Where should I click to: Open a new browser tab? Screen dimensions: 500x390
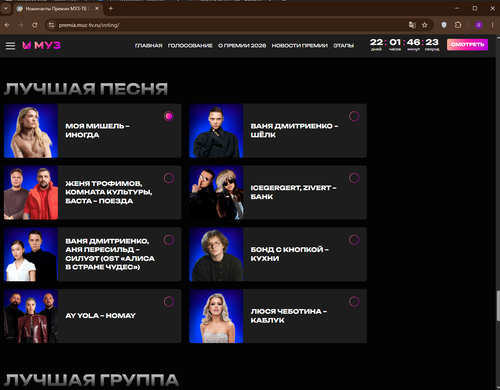point(111,9)
